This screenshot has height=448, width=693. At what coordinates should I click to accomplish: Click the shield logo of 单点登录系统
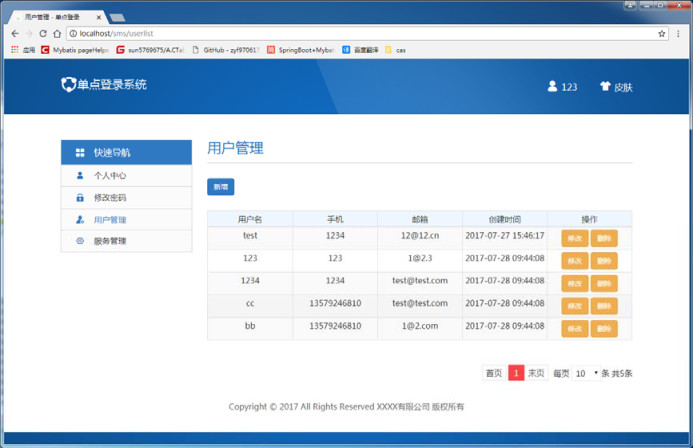click(x=68, y=85)
